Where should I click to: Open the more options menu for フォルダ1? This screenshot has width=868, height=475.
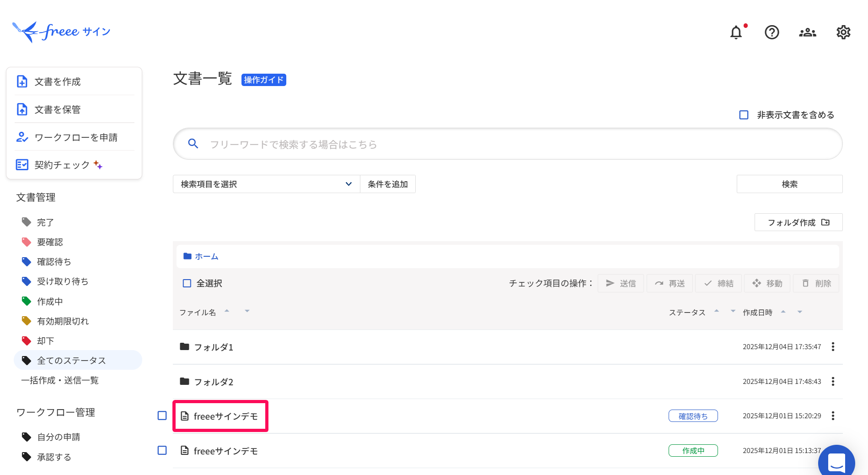(833, 347)
